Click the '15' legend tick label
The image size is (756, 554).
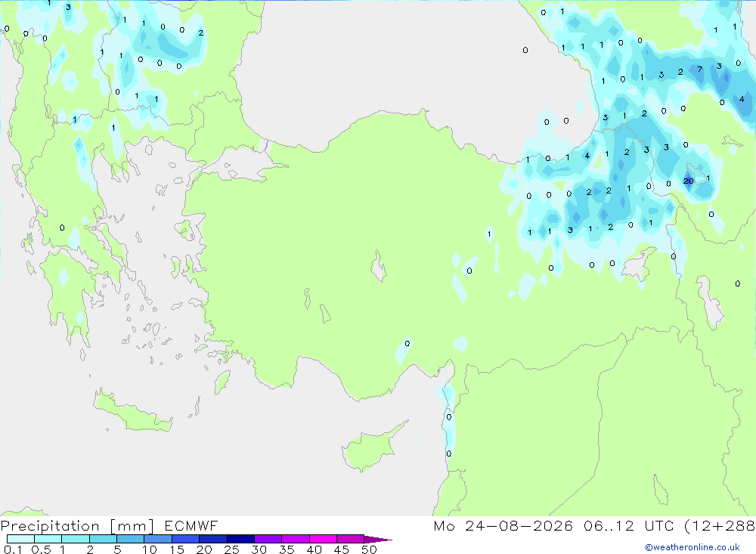[x=177, y=549]
